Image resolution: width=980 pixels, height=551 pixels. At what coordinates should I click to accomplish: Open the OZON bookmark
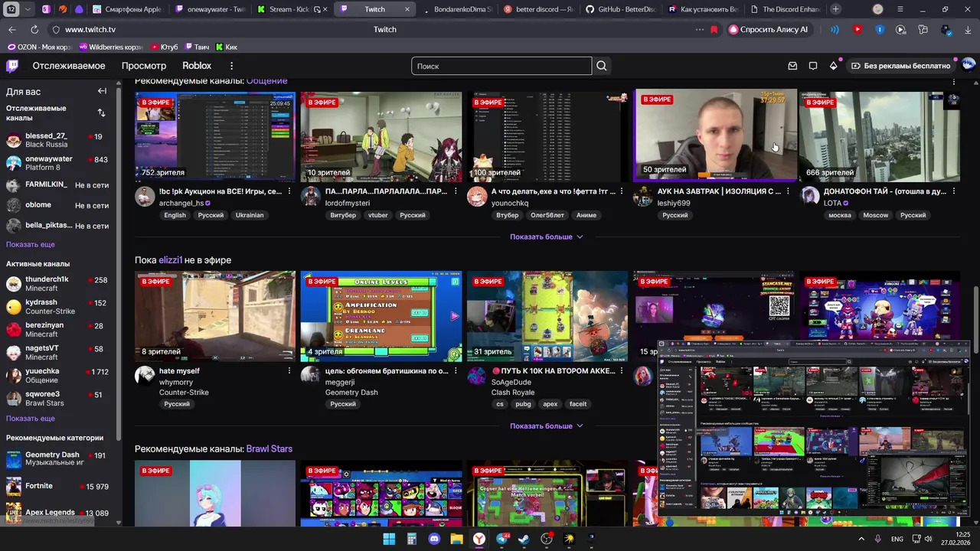pyautogui.click(x=38, y=47)
